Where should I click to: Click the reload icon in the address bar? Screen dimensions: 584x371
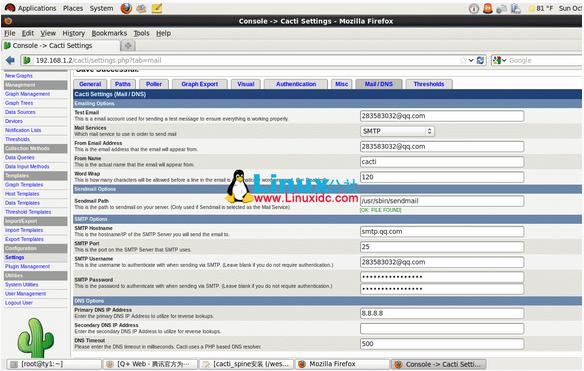(480, 60)
